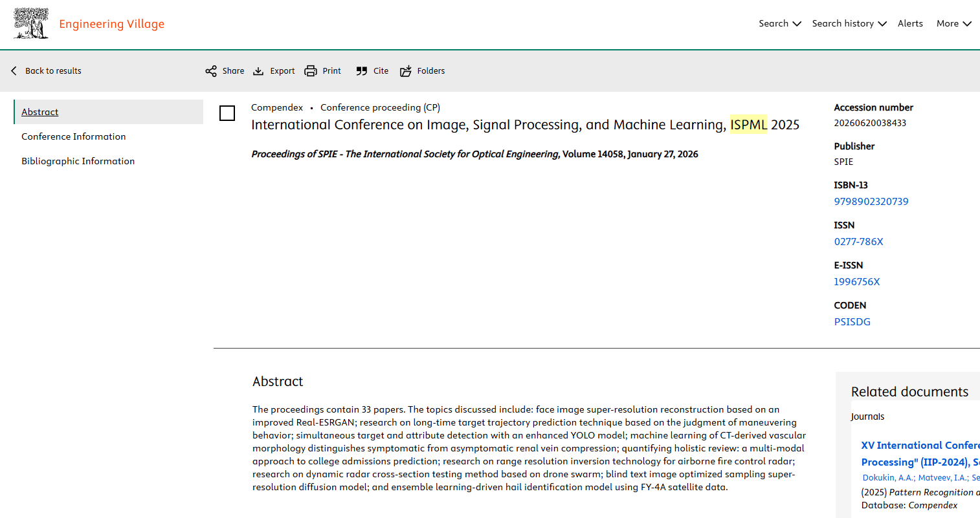Open the Engineering Village home link
The image size is (980, 518).
point(111,24)
